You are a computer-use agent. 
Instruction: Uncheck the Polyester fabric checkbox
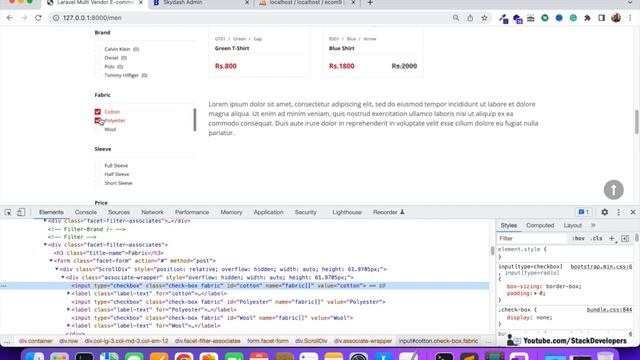tap(98, 120)
